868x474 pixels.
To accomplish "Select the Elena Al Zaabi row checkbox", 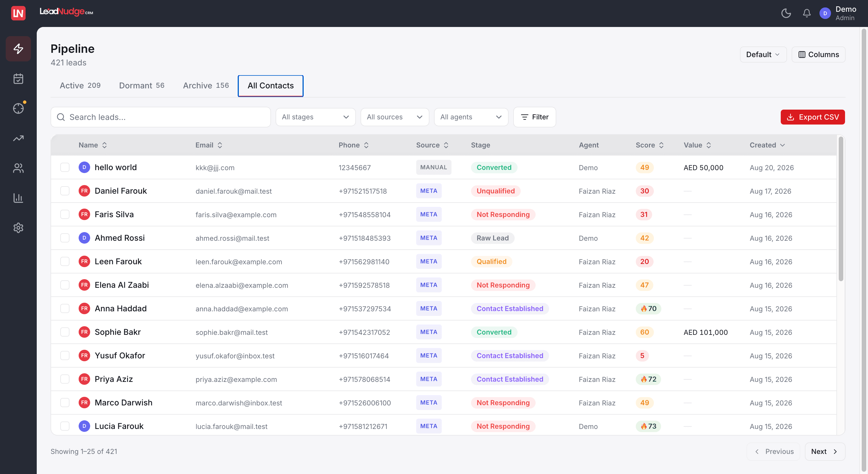I will point(65,285).
